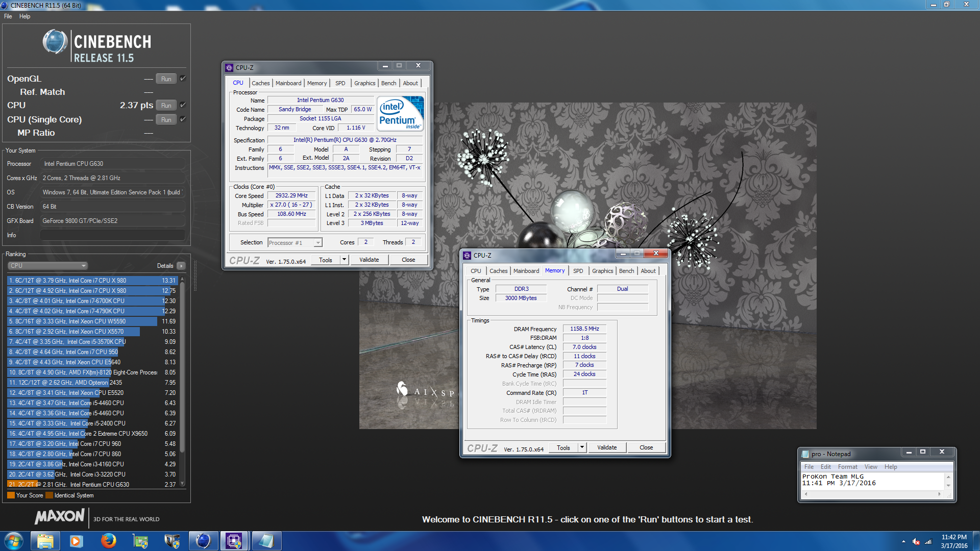
Task: Open the CPU-Z taskbar icon
Action: pos(234,541)
